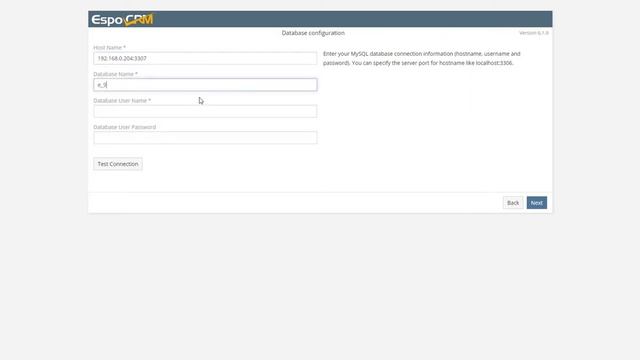Proceed with the Next button
Viewport: 640px width, 360px height.
point(537,203)
